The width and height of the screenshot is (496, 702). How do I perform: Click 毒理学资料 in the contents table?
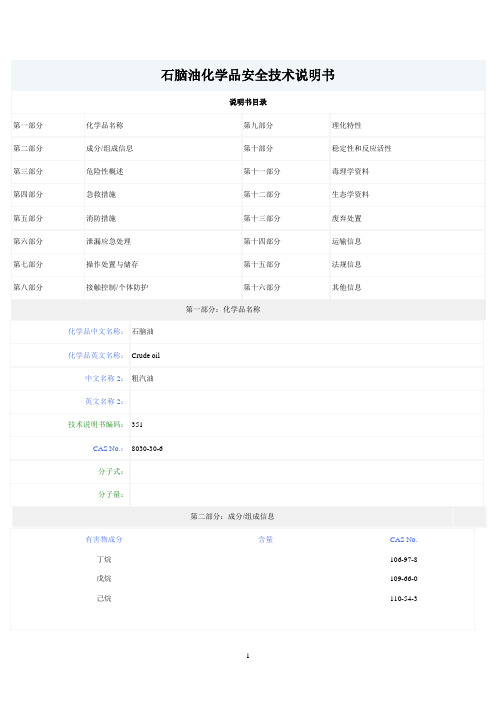pyautogui.click(x=351, y=171)
